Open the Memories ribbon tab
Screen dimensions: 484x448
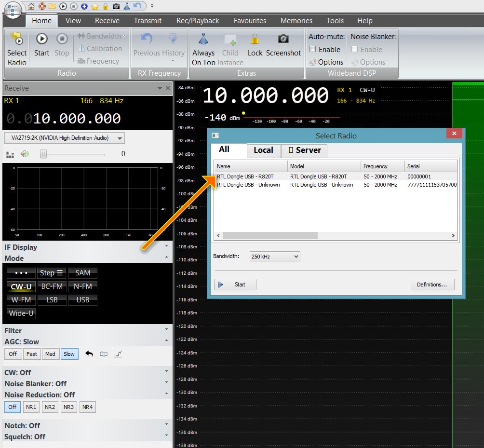click(296, 21)
